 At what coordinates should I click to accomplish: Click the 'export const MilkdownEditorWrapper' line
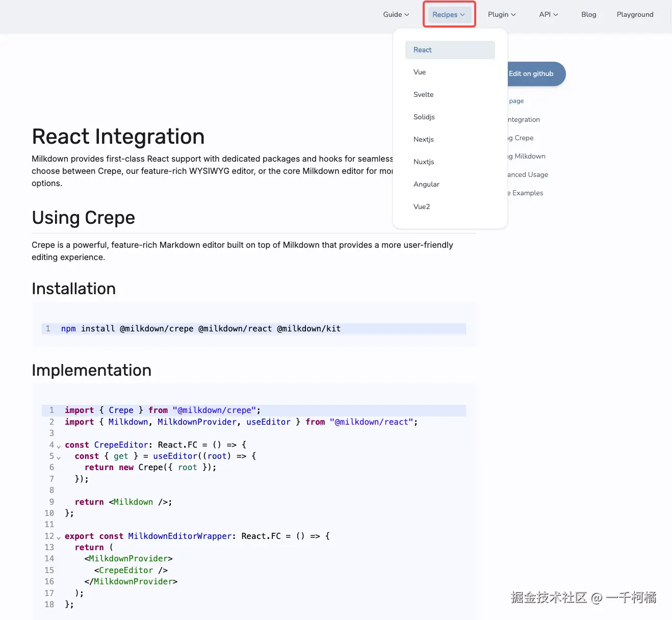(x=197, y=536)
